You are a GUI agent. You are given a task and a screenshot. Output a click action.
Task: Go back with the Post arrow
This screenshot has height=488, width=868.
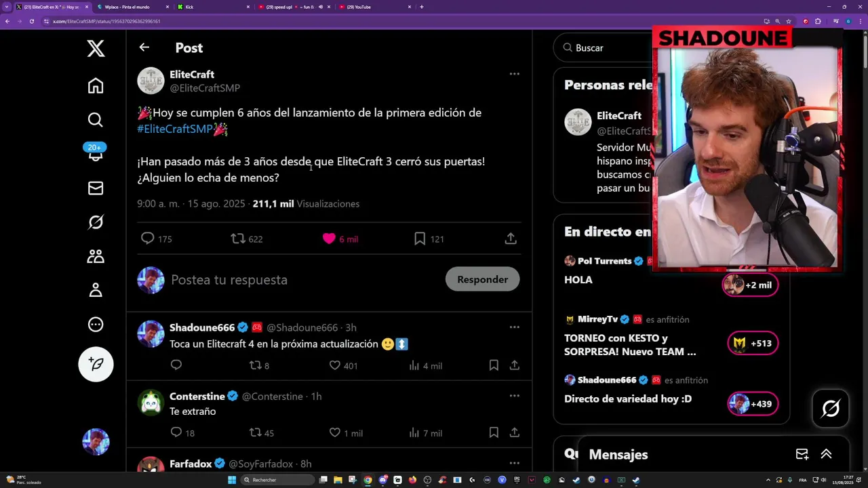click(144, 47)
